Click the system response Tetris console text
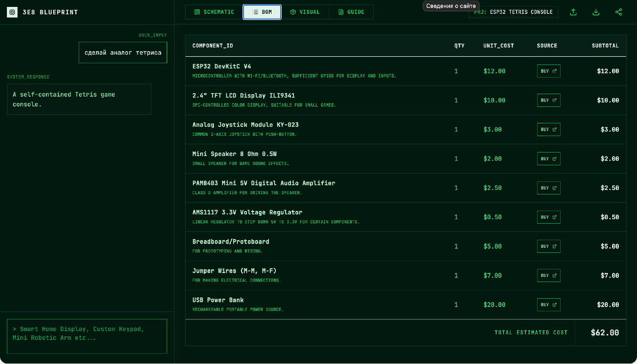 pyautogui.click(x=79, y=99)
